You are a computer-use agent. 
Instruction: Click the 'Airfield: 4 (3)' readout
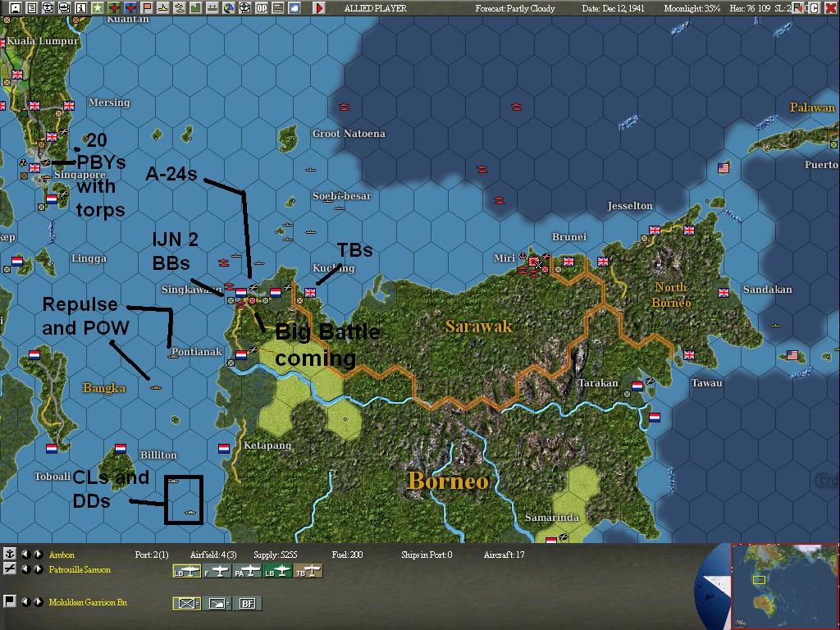tap(213, 555)
